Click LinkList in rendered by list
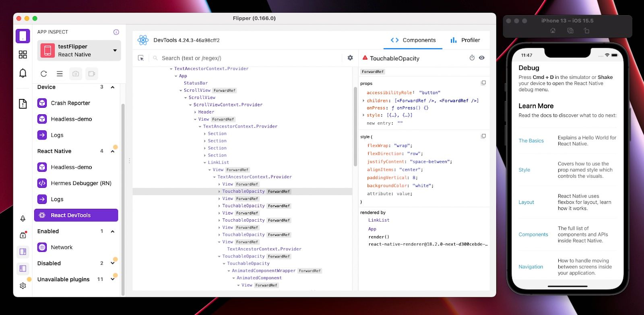This screenshot has height=315, width=644. tap(379, 220)
